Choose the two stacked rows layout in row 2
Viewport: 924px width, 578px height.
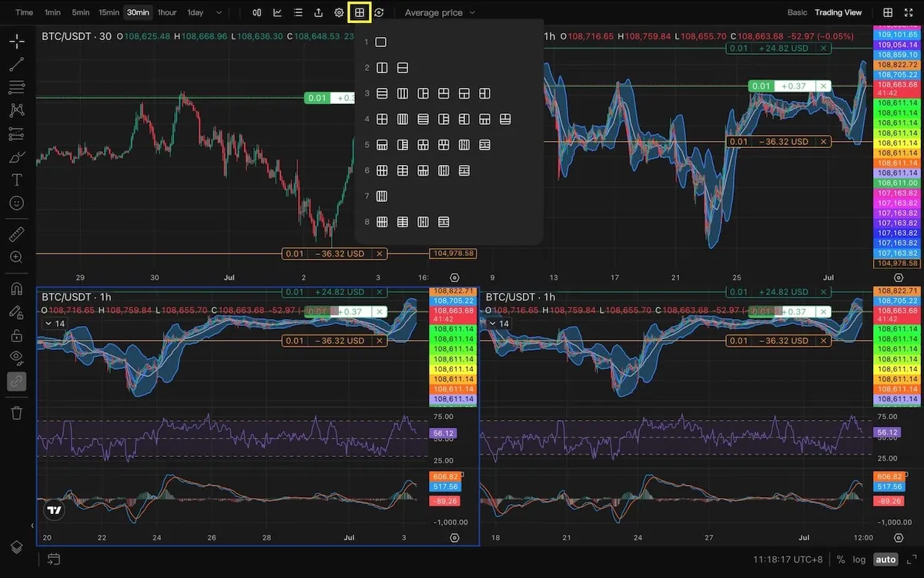pos(402,68)
